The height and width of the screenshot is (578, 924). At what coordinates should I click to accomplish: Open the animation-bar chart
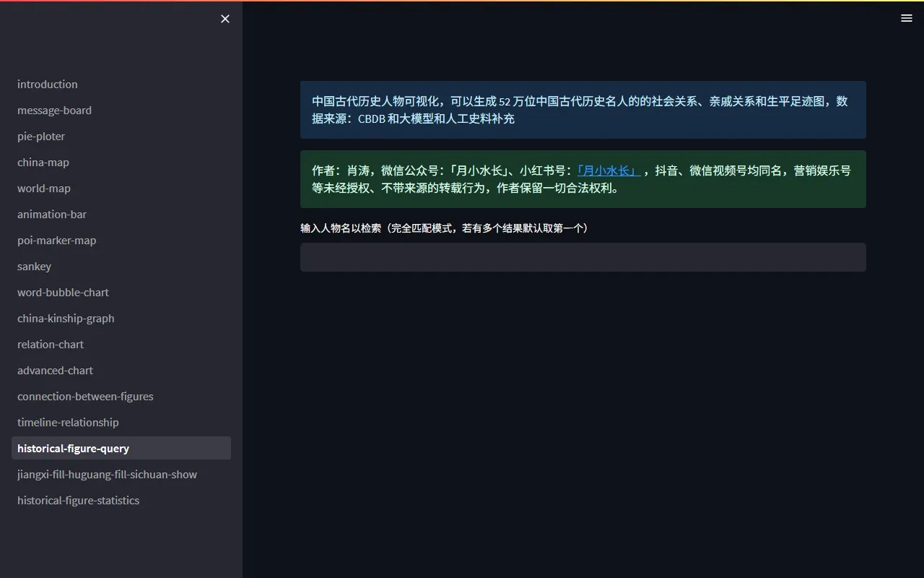click(51, 214)
